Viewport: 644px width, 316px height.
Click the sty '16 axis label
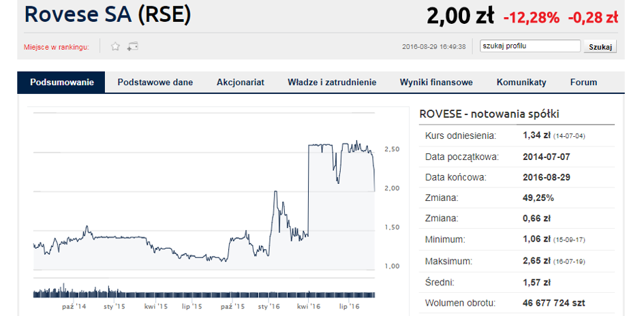click(269, 306)
